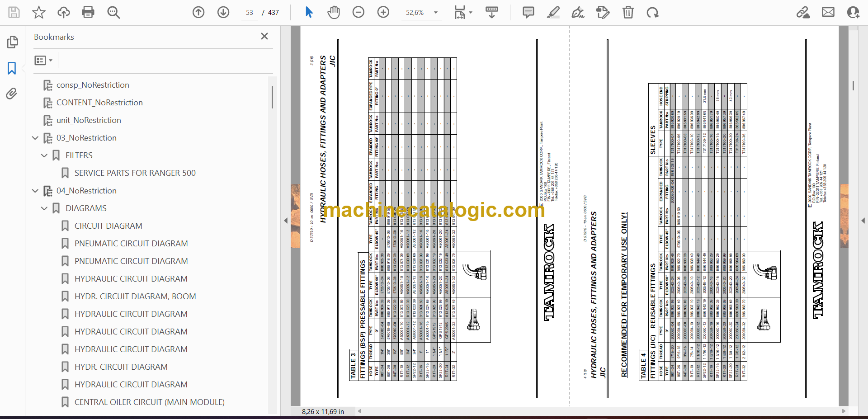Collapse the FILTERS bookmark group

coord(44,155)
